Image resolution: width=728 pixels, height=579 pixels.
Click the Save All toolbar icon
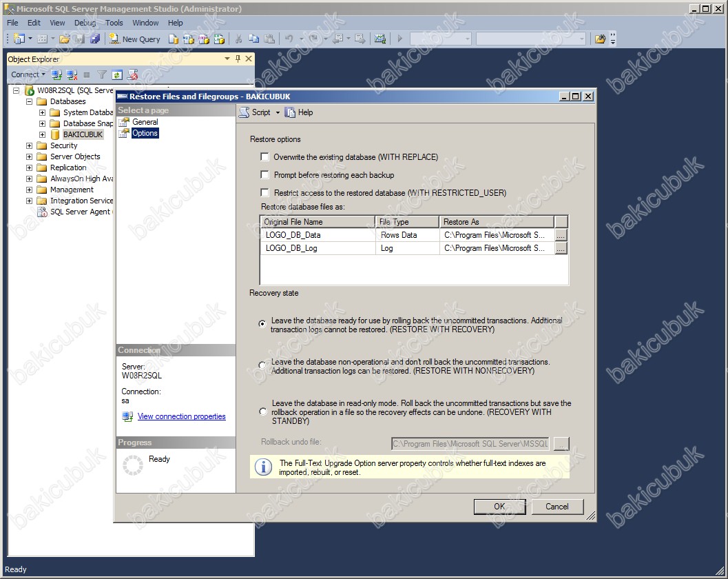(x=95, y=39)
